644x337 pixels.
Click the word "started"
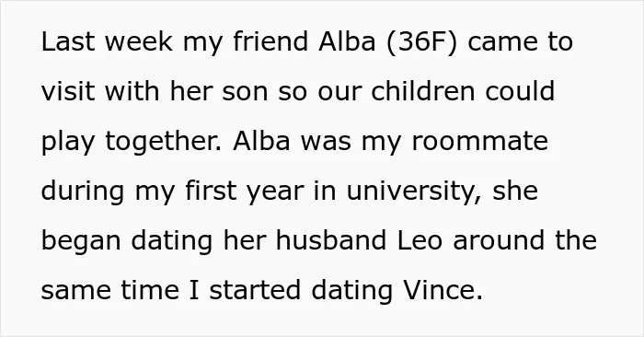coord(255,290)
